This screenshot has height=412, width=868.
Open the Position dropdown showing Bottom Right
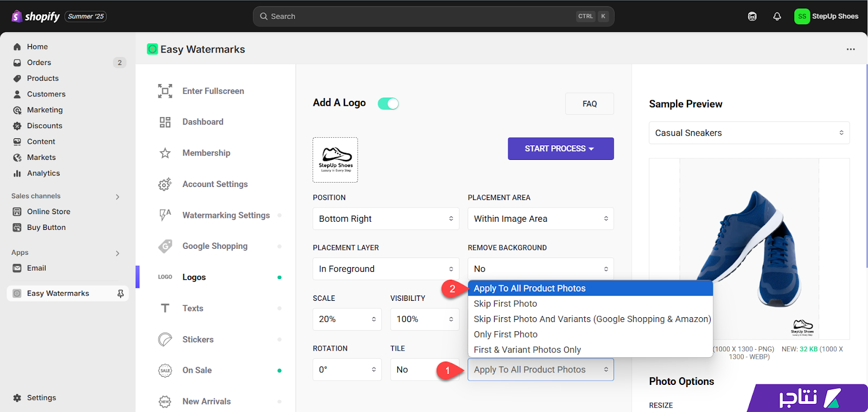point(386,218)
